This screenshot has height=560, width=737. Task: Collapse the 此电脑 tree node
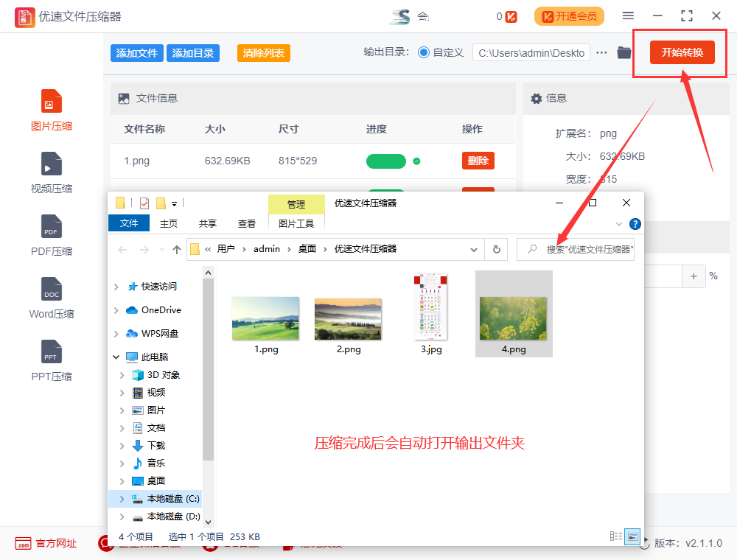(x=116, y=357)
